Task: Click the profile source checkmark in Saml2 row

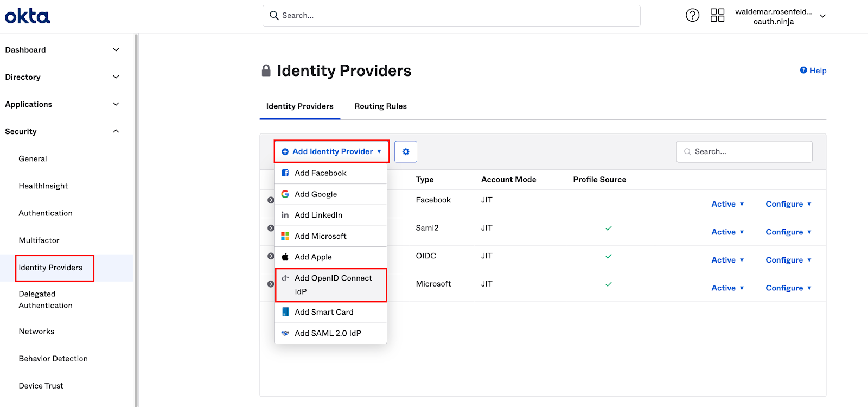Action: point(609,228)
